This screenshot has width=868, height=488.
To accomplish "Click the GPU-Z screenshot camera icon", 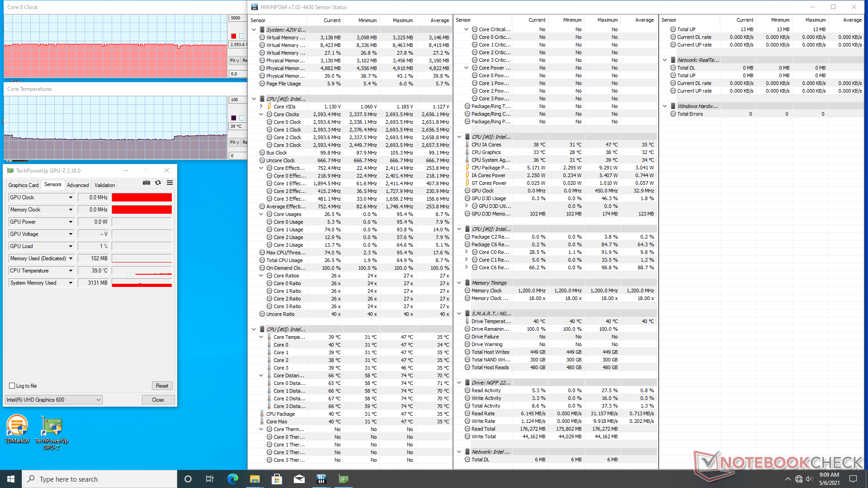I will [x=146, y=183].
